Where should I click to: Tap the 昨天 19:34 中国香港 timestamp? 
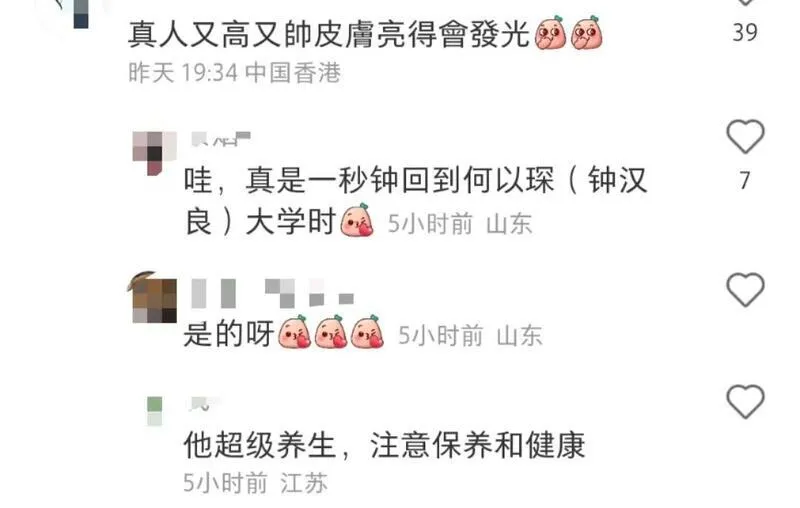point(234,72)
